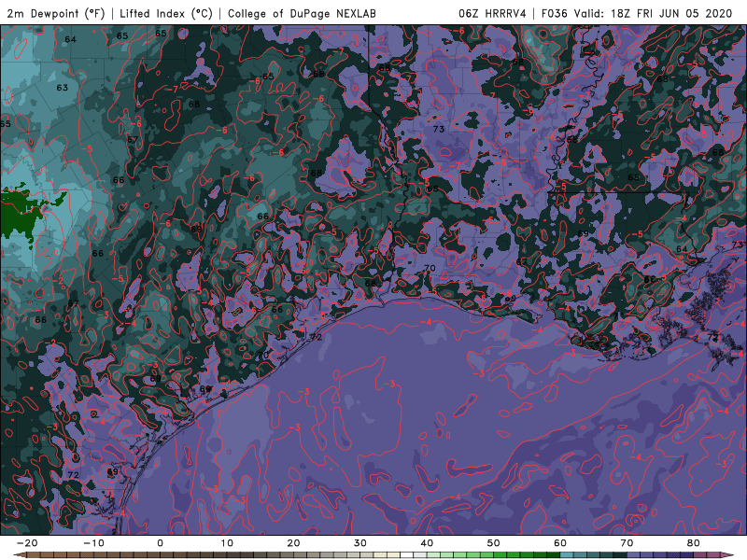The image size is (747, 560).
Task: Click the "Lifted Index (°C)" title label
Action: click(x=166, y=13)
